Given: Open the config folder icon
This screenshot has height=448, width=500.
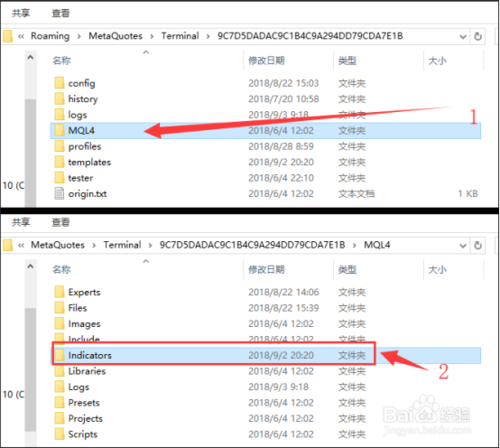Looking at the screenshot, I should [x=59, y=83].
